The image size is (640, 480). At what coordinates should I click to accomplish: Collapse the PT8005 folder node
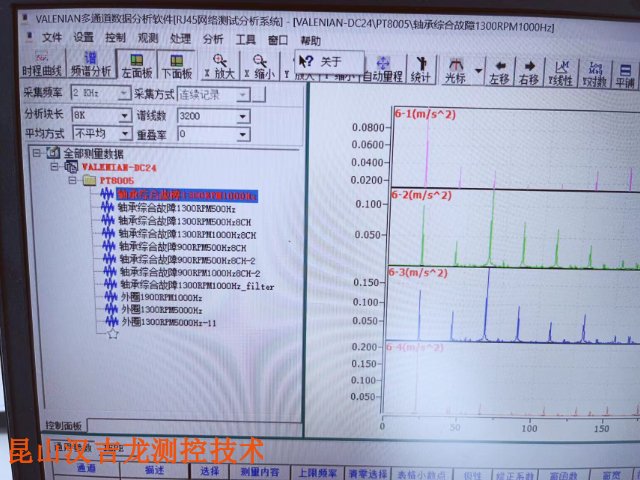(x=73, y=181)
